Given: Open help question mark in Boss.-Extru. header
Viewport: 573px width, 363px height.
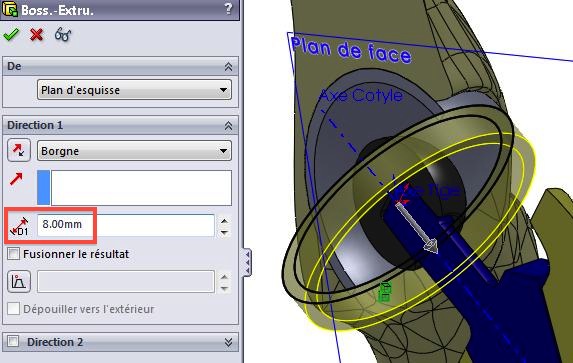Looking at the screenshot, I should pos(228,9).
